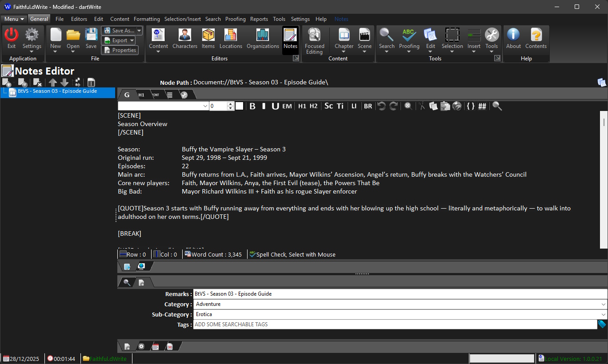Screen dimensions: 608x364
Task: Open the Export dropdown arrow
Action: pos(132,40)
